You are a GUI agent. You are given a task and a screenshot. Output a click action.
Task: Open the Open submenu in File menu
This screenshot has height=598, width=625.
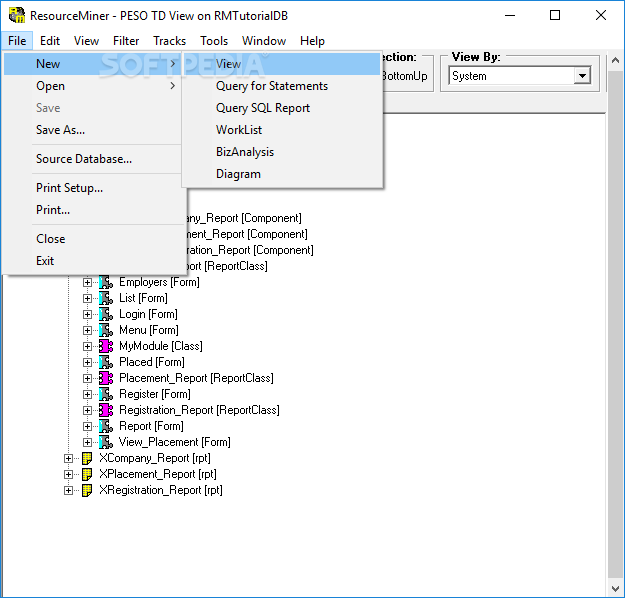tap(92, 86)
